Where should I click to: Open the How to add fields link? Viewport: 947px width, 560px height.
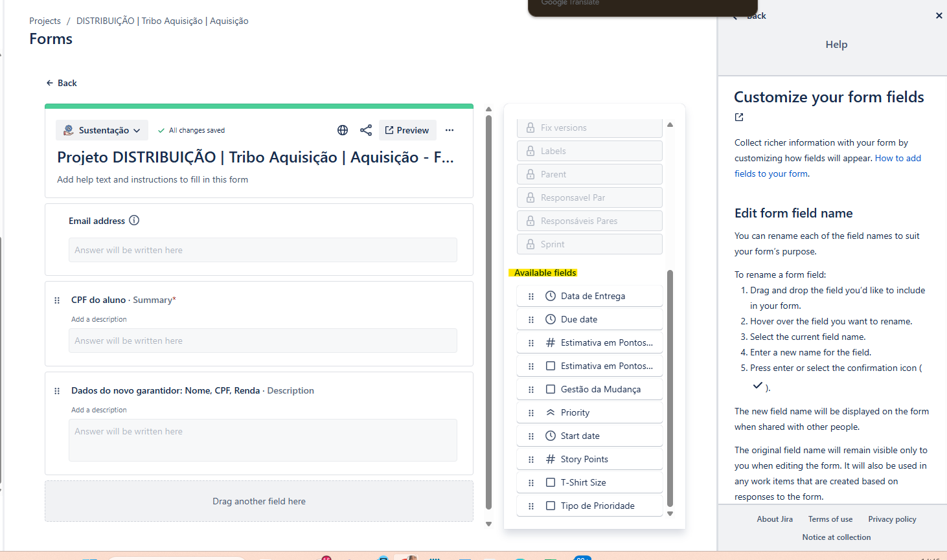(828, 166)
